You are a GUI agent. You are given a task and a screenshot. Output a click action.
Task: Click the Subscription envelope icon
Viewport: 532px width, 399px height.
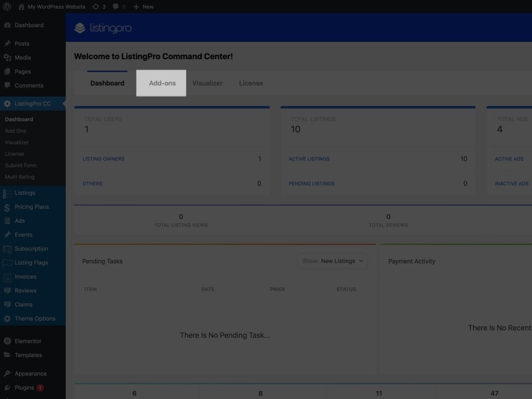point(7,249)
